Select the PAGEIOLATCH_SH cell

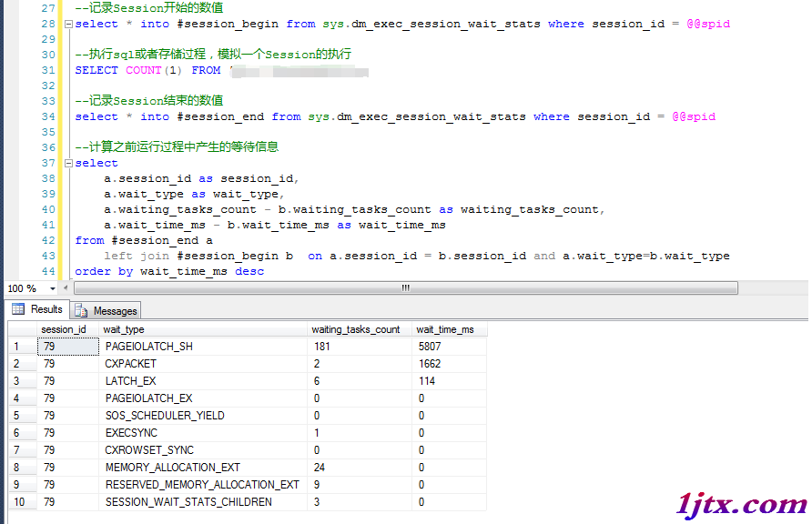click(203, 347)
